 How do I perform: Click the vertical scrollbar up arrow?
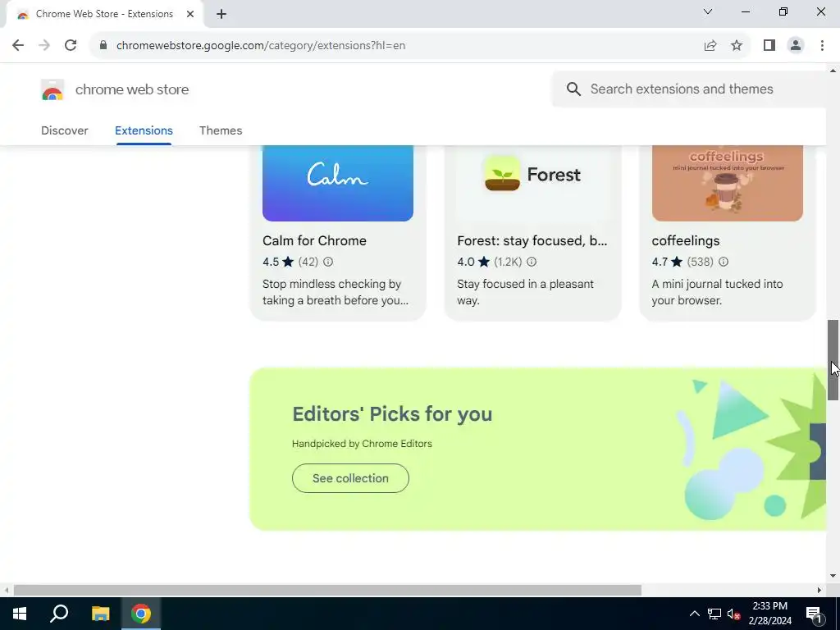tap(833, 71)
